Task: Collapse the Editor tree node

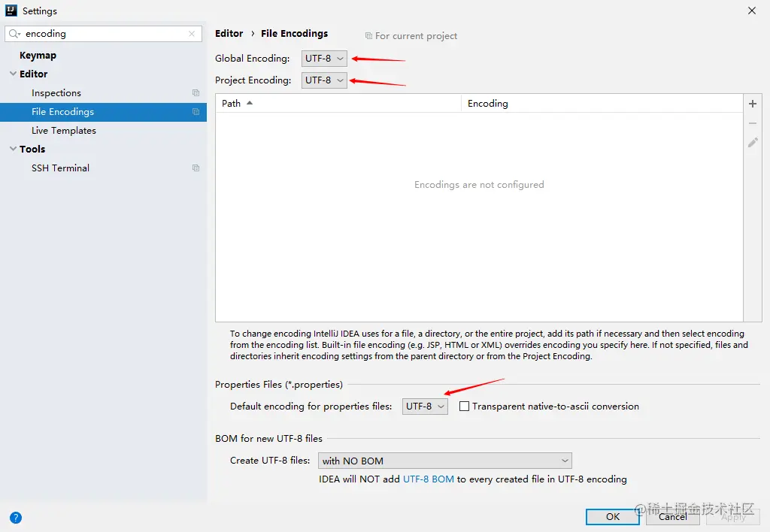Action: coord(14,74)
